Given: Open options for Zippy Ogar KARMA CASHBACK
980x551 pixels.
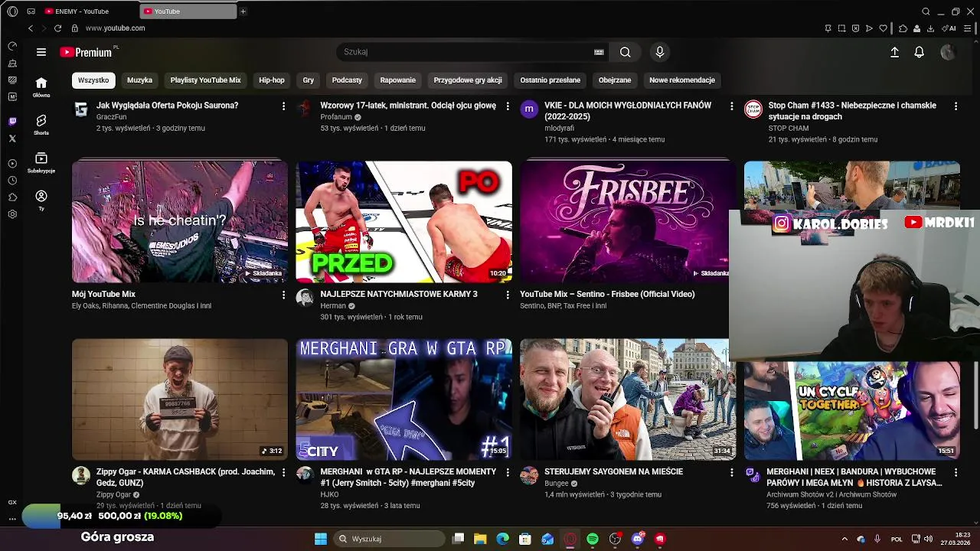Looking at the screenshot, I should [x=283, y=473].
